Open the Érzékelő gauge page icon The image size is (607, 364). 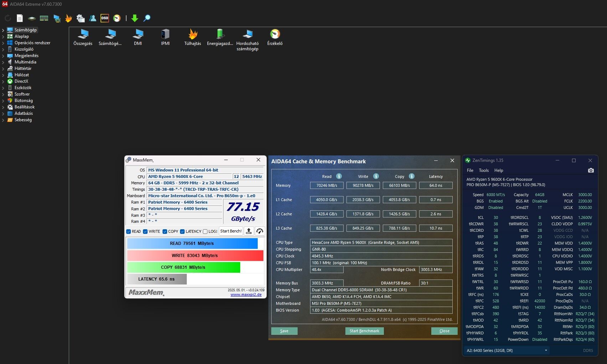point(275,37)
